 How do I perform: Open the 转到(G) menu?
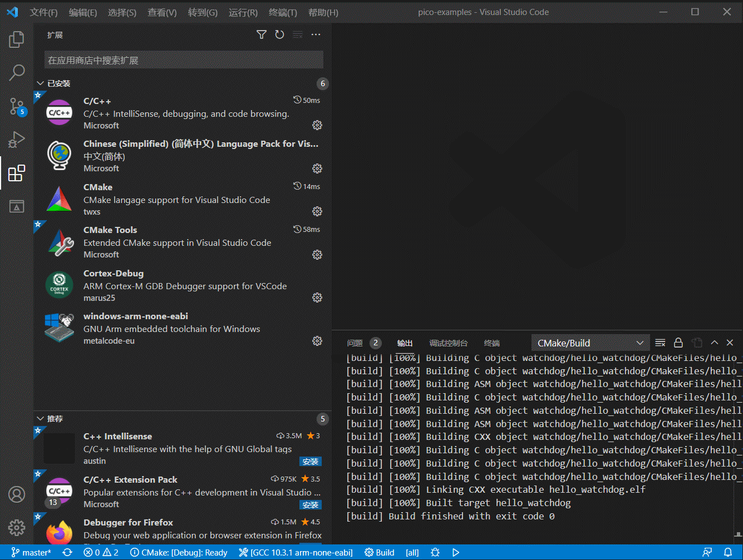[203, 12]
